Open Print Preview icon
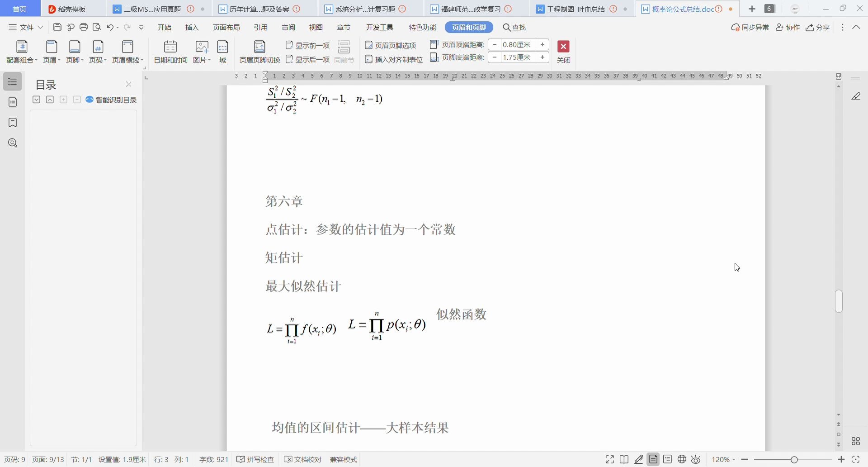Image resolution: width=868 pixels, height=467 pixels. (x=97, y=27)
